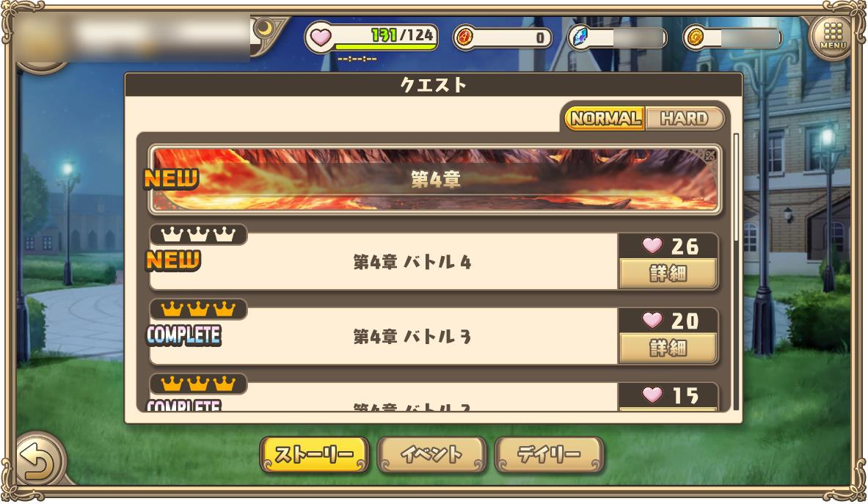868x504 pixels.
Task: Click the red orb currency icon
Action: pos(465,37)
